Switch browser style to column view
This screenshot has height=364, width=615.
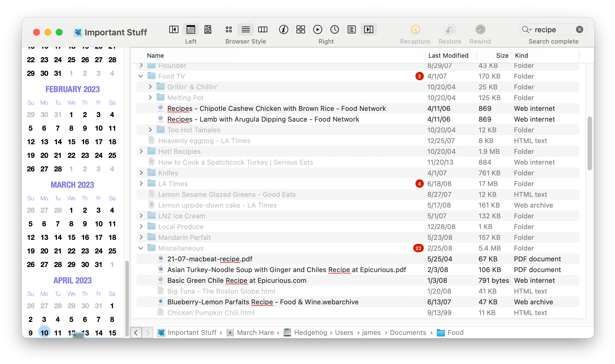(263, 29)
